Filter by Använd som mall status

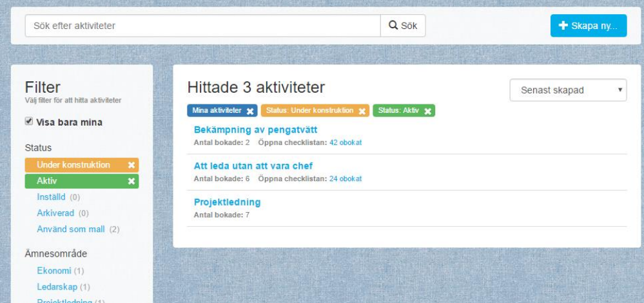tap(71, 229)
